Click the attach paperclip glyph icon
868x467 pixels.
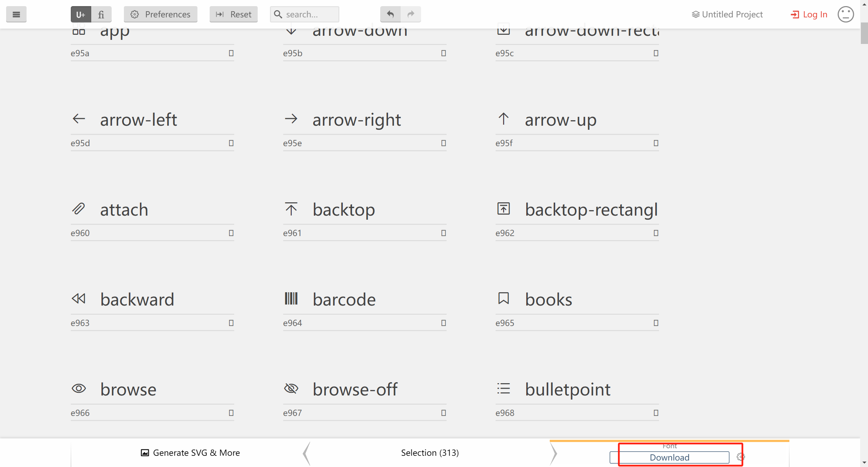click(x=79, y=209)
